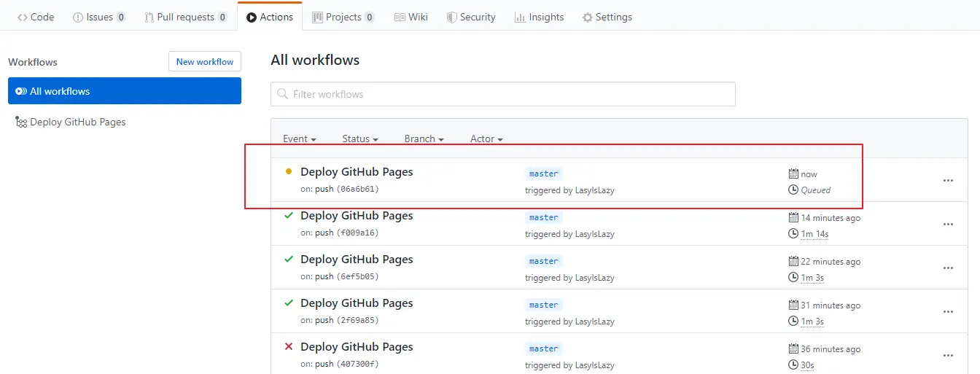Image resolution: width=980 pixels, height=374 pixels.
Task: Click the Issues count badge 0
Action: tap(121, 17)
